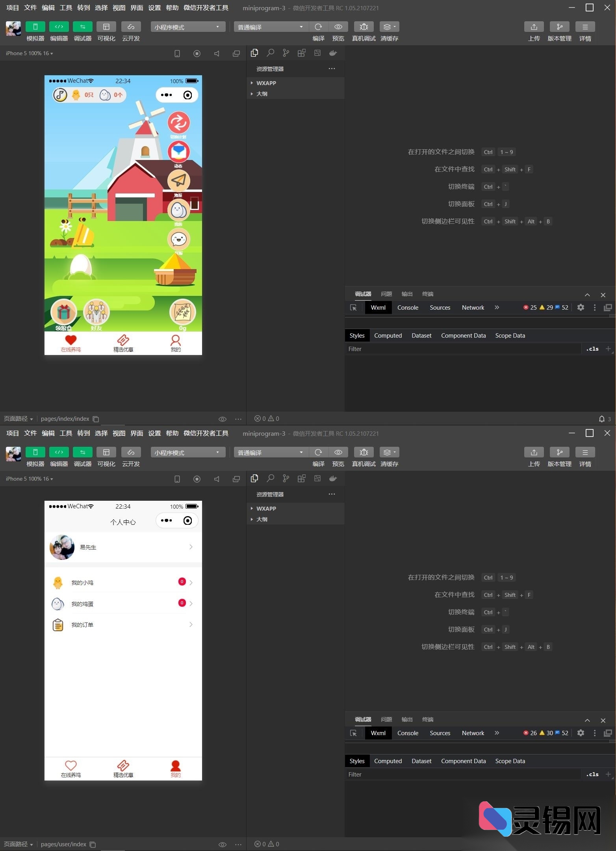Open the 领粮食 gift box icon
The height and width of the screenshot is (851, 616).
pos(63,312)
